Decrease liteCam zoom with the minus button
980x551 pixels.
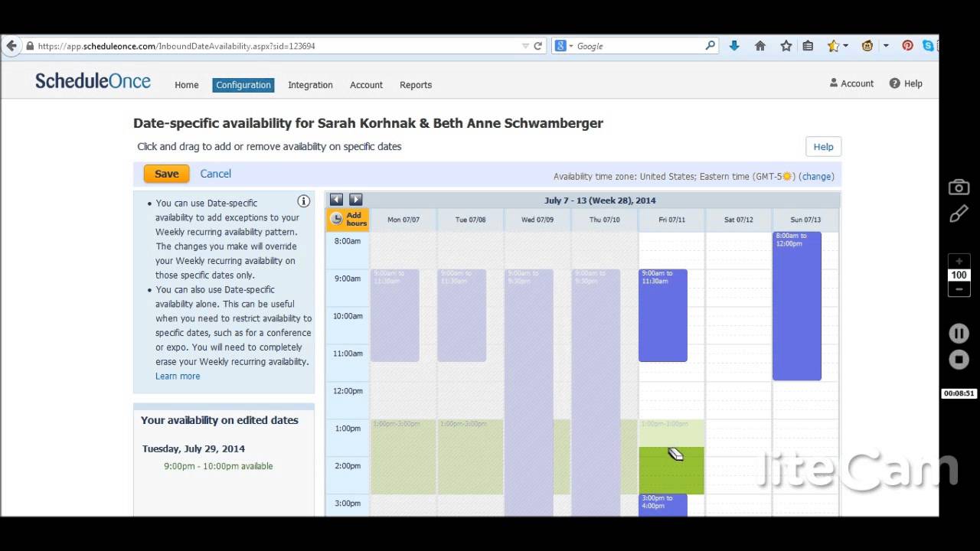click(959, 289)
